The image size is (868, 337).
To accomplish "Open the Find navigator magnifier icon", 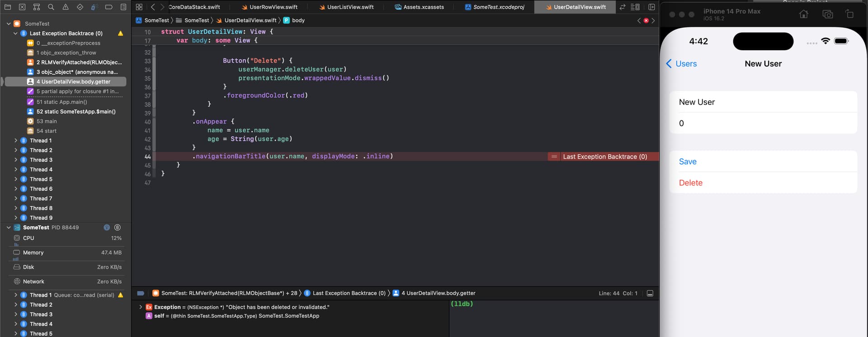I will coord(51,7).
